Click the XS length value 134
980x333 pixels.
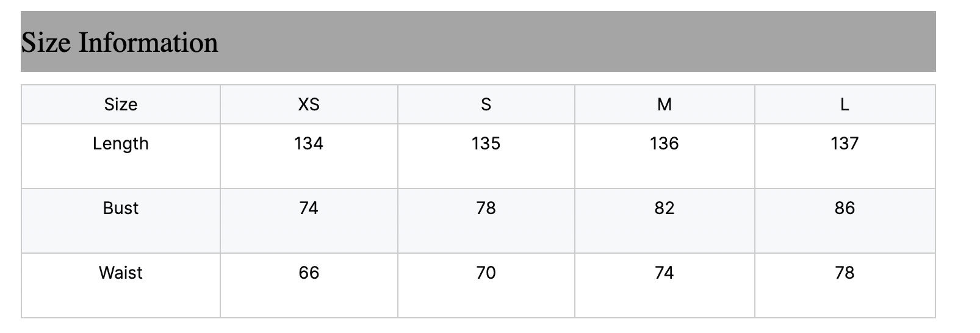[309, 143]
